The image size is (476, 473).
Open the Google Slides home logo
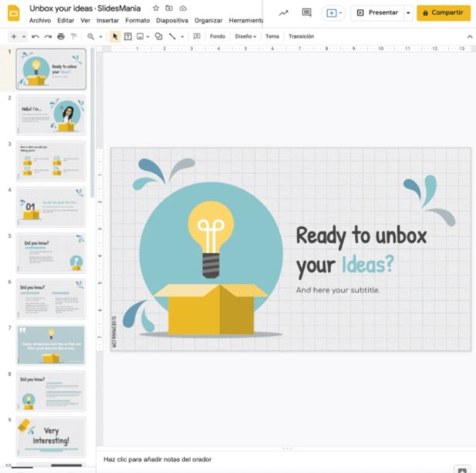click(13, 13)
